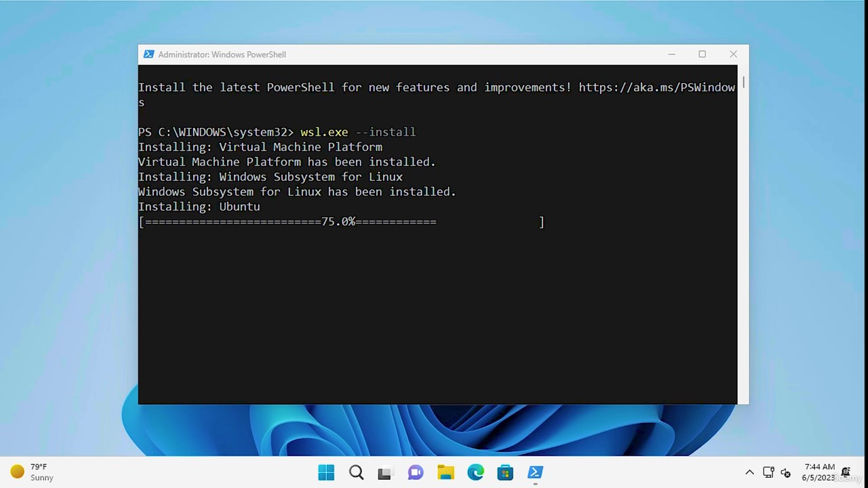Minimize the PowerShell window
This screenshot has width=868, height=488.
click(671, 54)
